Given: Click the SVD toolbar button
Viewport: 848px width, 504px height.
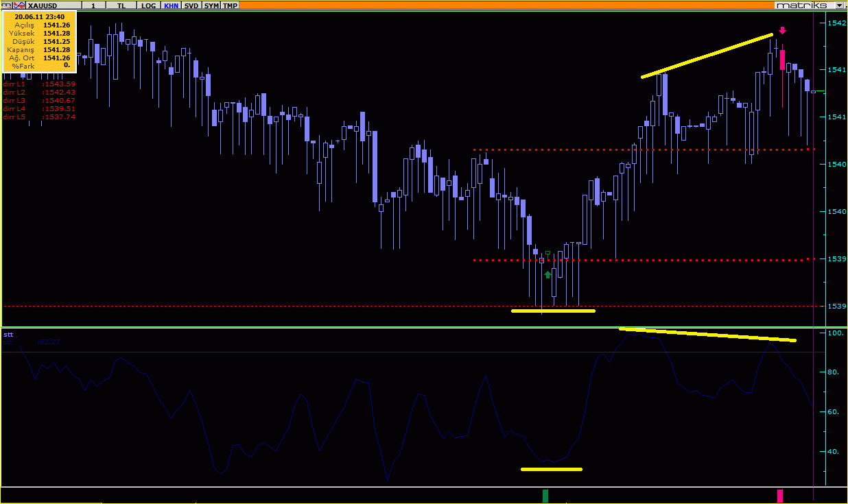Looking at the screenshot, I should tap(192, 5).
